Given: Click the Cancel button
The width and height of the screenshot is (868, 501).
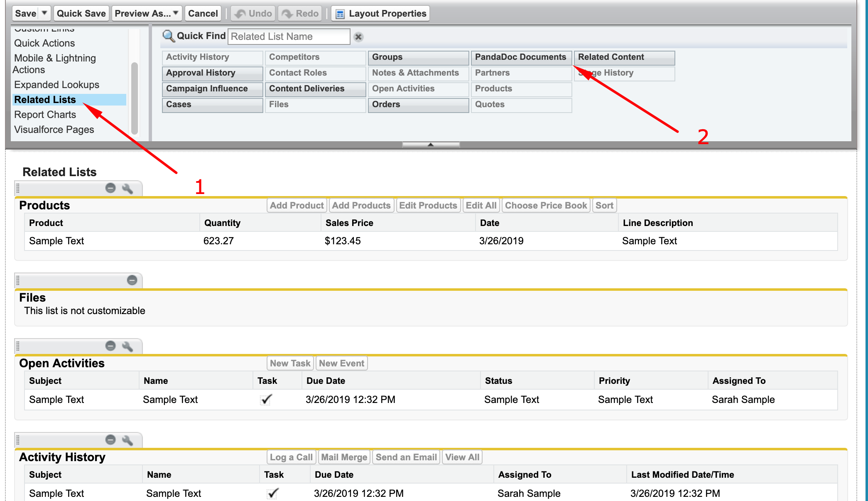Looking at the screenshot, I should pos(203,13).
